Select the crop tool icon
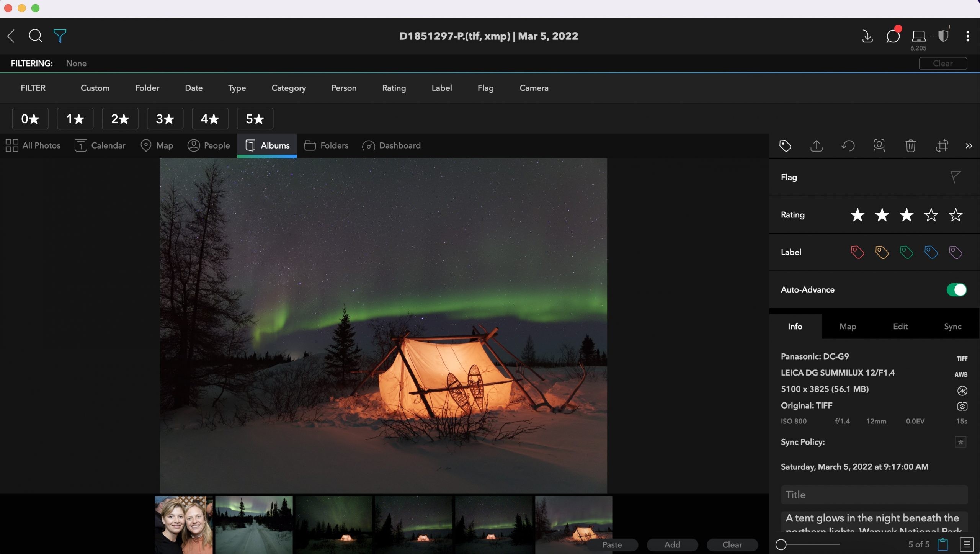980x554 pixels. pos(942,146)
